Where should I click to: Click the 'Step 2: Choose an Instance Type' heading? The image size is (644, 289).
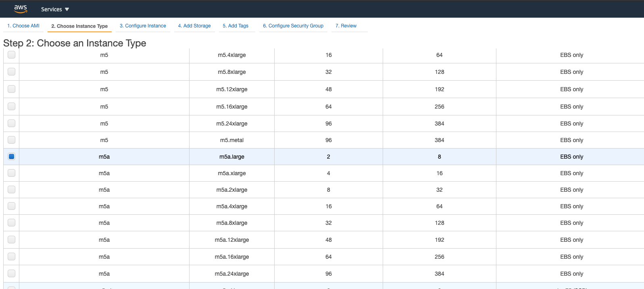75,43
